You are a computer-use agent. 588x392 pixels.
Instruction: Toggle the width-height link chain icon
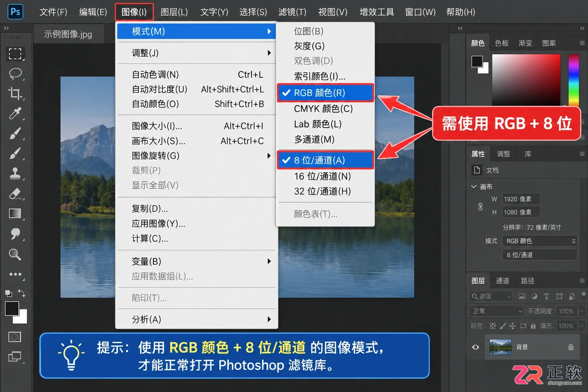481,207
